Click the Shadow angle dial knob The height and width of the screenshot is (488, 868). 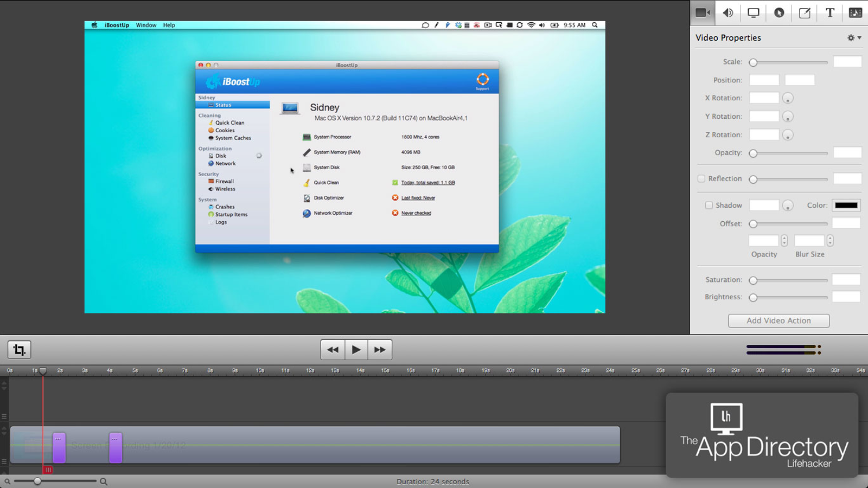coord(788,206)
